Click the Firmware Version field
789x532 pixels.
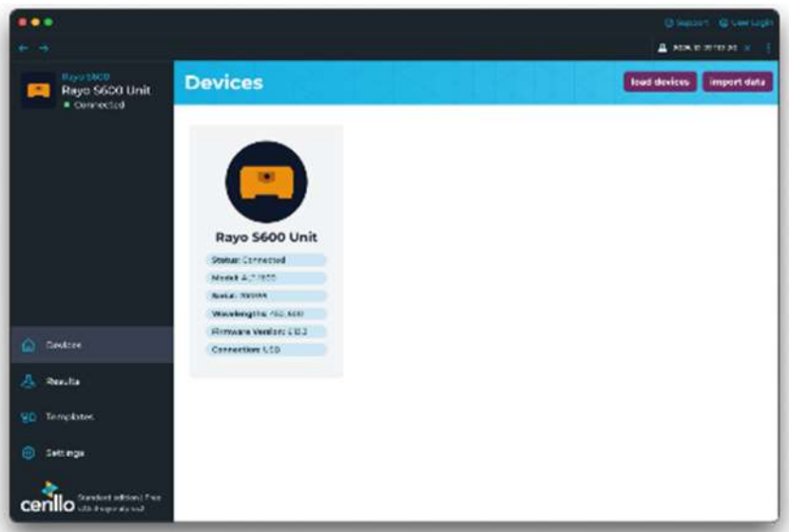click(x=266, y=332)
